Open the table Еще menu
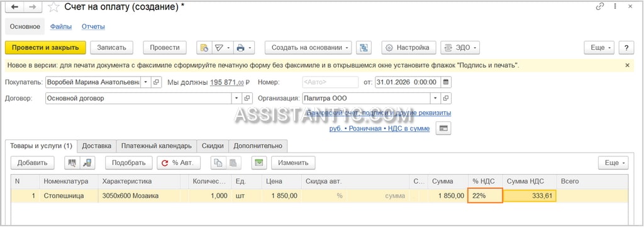The image size is (644, 228). [x=613, y=163]
